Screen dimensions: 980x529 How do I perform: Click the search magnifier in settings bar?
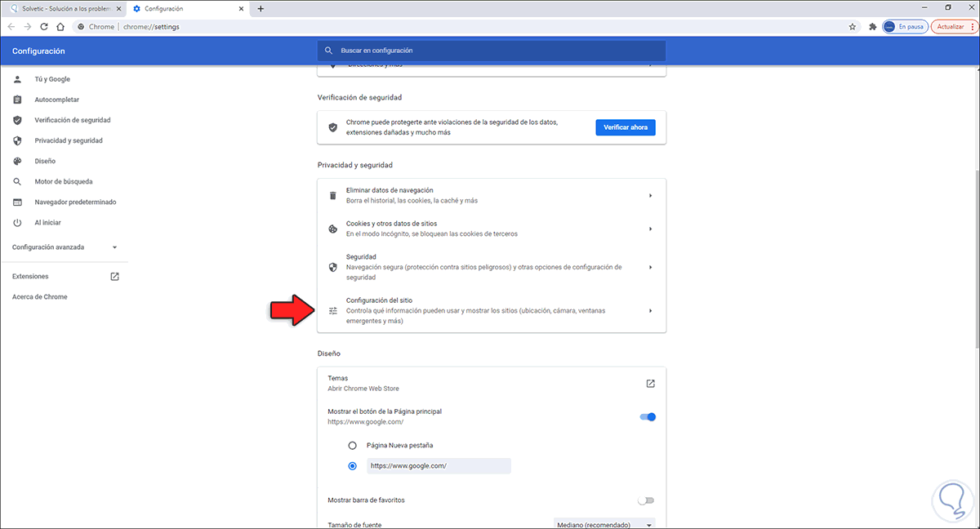click(x=328, y=51)
